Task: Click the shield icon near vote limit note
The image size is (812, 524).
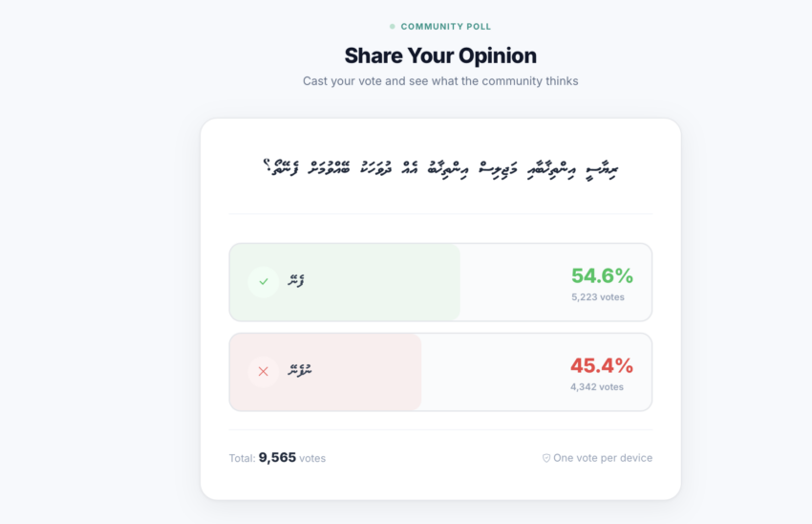Action: (x=546, y=458)
